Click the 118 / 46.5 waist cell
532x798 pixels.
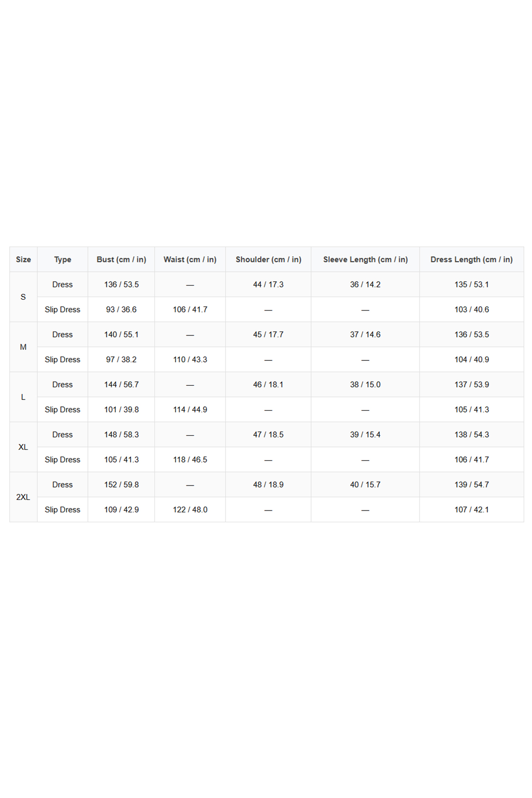point(190,460)
